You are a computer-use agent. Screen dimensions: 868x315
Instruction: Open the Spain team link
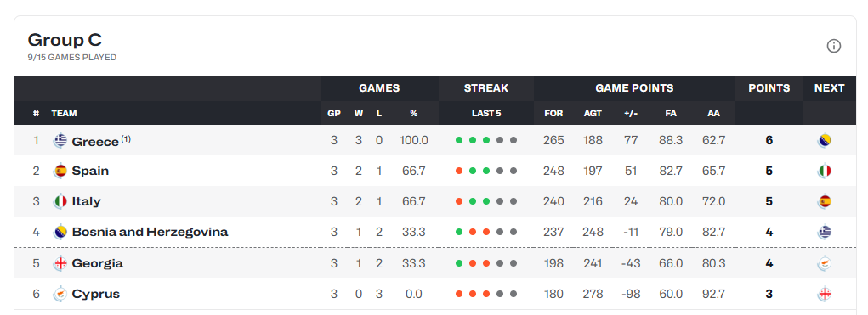click(90, 172)
